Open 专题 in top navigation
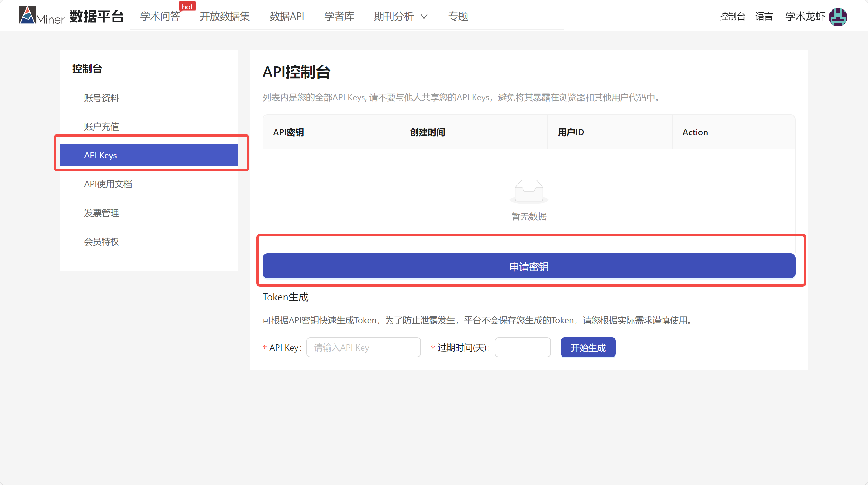The image size is (868, 485). point(458,17)
